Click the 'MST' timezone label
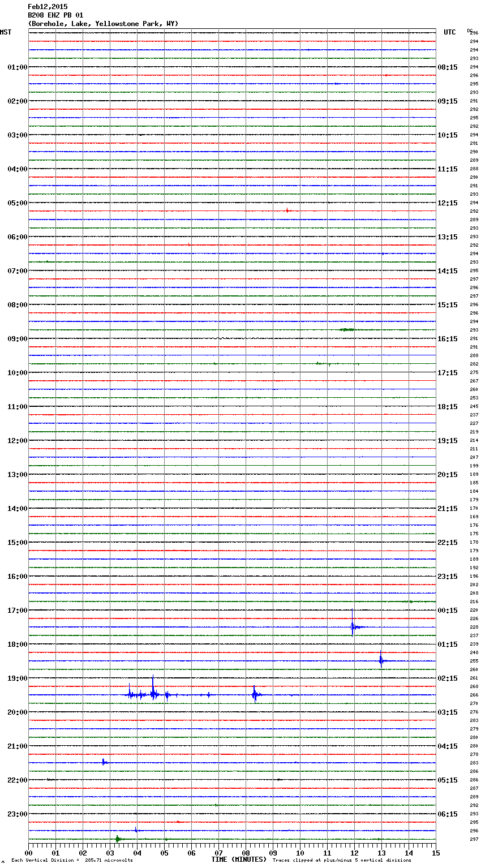Viewport: 481px width, 868px height. [6, 32]
